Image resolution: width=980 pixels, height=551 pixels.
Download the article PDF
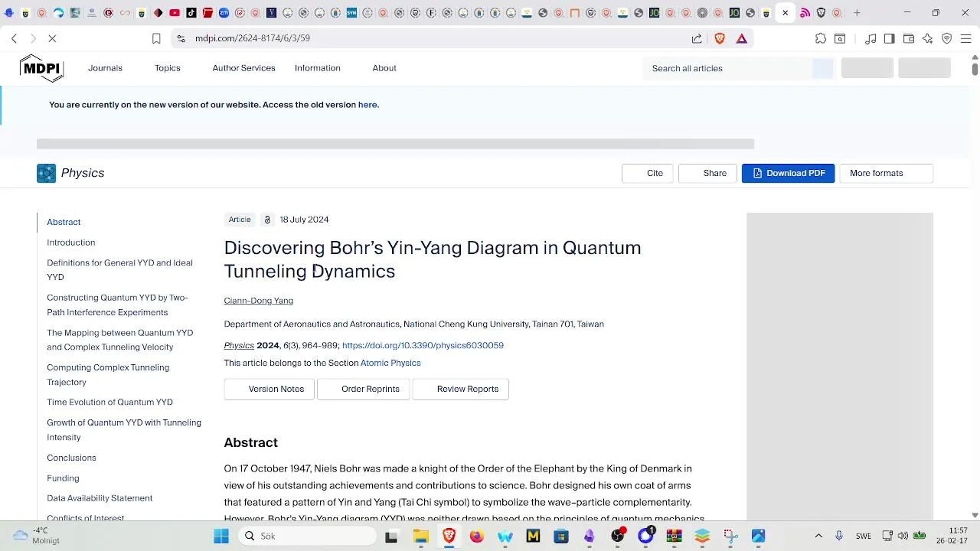[788, 173]
